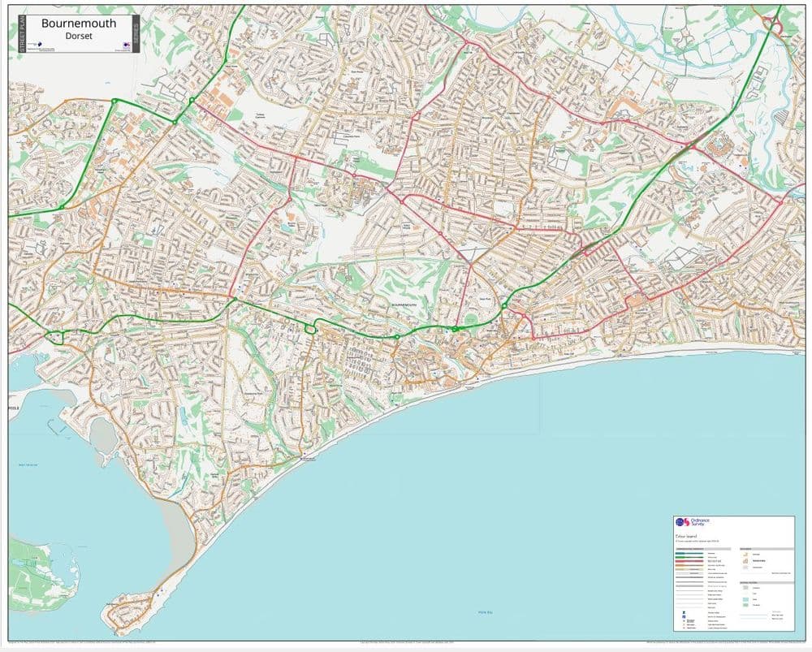This screenshot has height=652, width=812.
Task: Select the railway station symbol in the legend
Action: (x=683, y=611)
